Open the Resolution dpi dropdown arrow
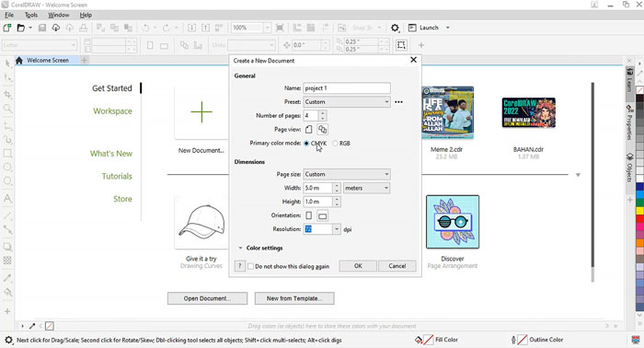 [337, 229]
